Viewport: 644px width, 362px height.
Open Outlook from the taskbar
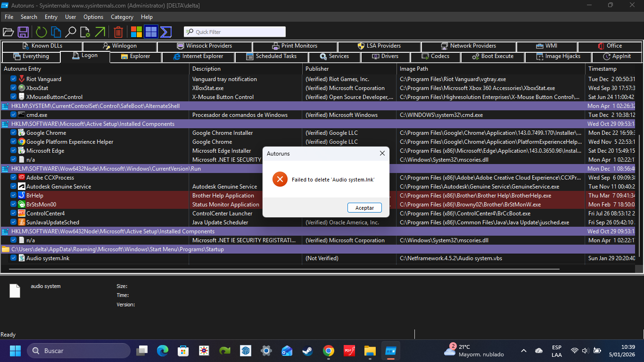point(287,351)
